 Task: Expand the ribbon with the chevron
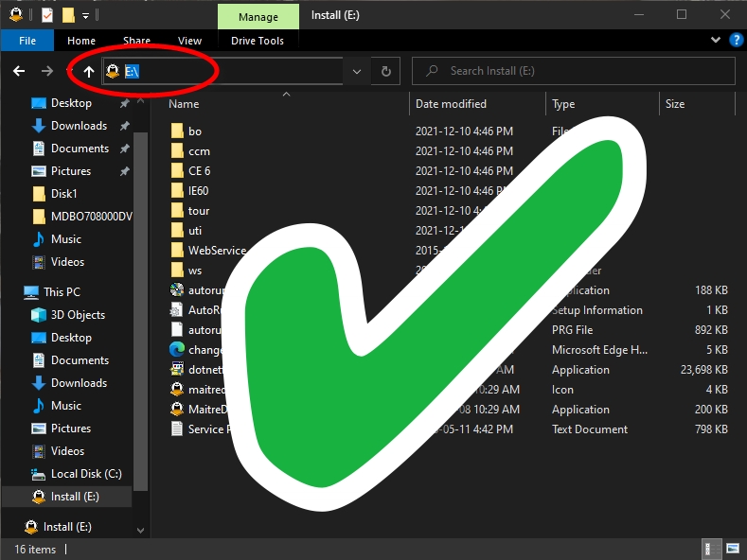pos(717,41)
